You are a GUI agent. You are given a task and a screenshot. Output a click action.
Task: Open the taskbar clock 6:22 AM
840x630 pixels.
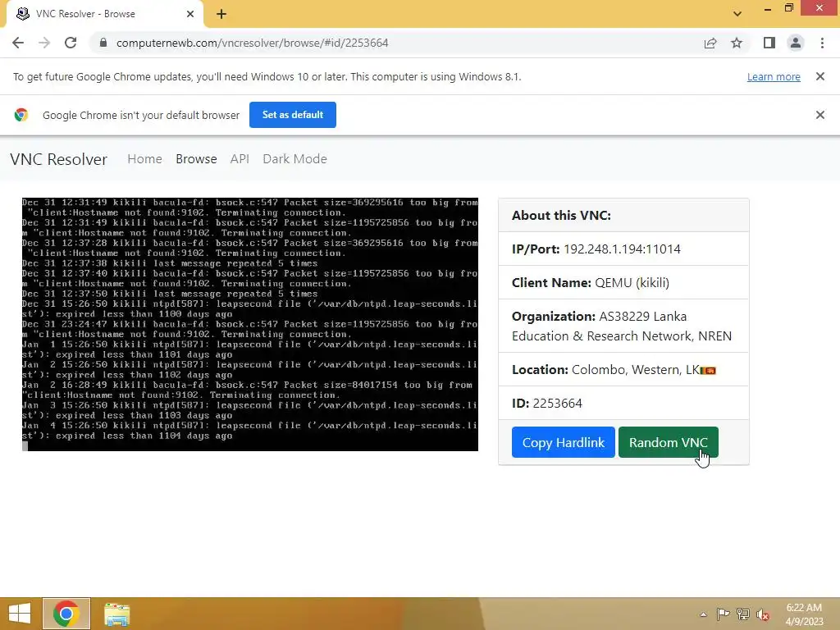click(804, 614)
